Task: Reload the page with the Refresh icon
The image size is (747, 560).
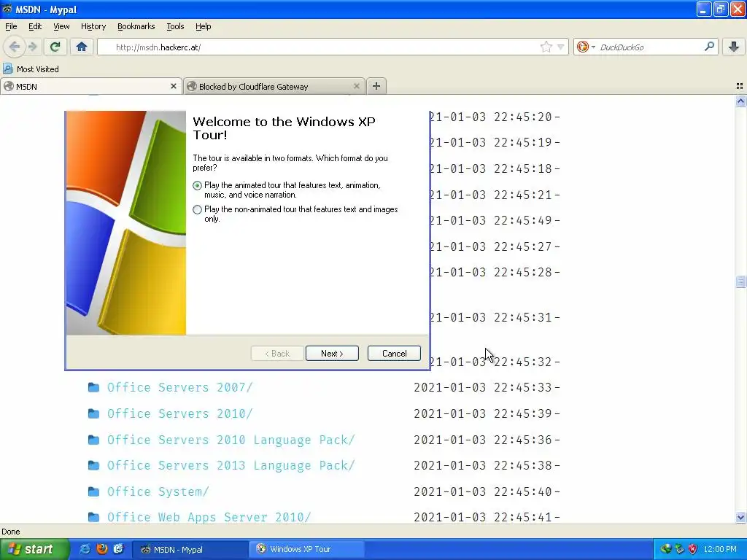Action: point(55,47)
